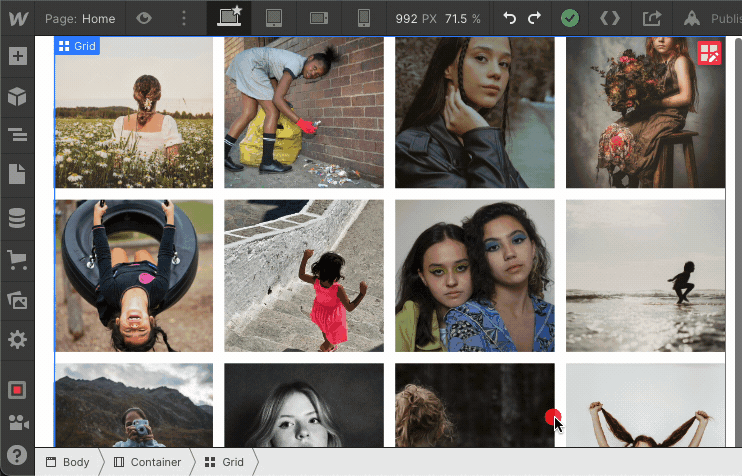The image size is (742, 476).
Task: Open the Assets images panel
Action: click(17, 300)
